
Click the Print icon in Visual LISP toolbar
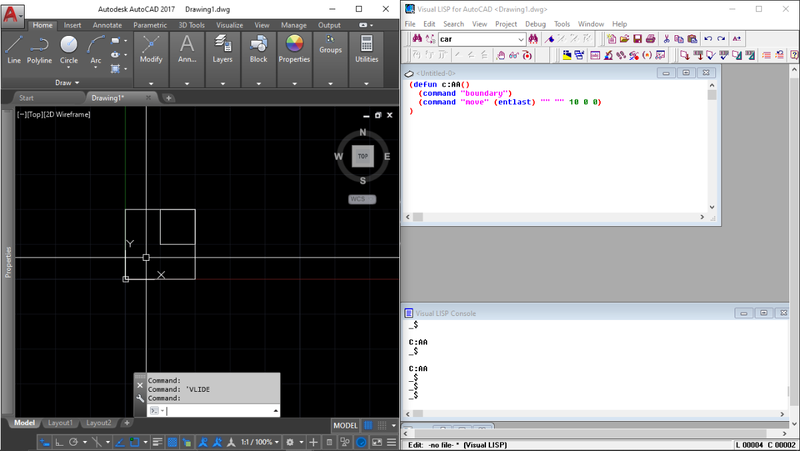pyautogui.click(x=651, y=39)
